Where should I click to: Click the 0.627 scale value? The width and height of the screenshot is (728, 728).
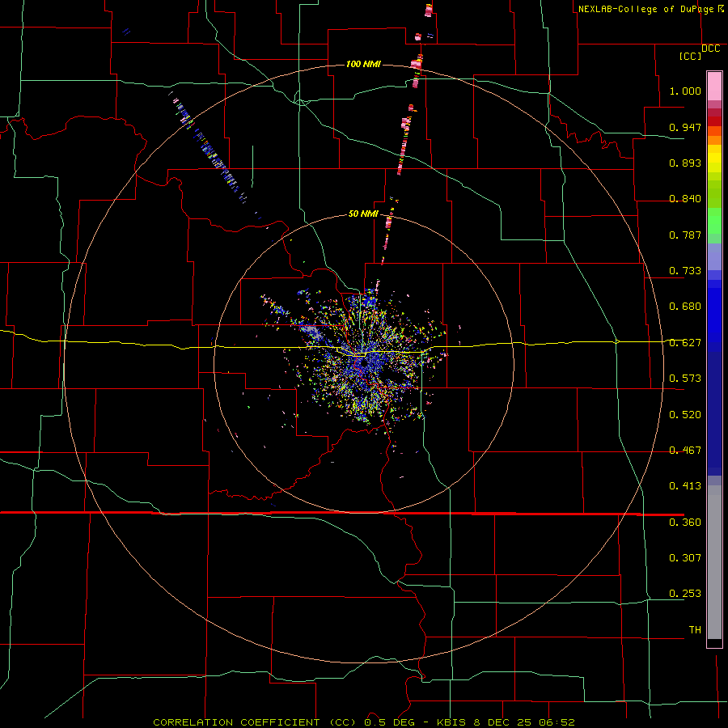coord(685,343)
